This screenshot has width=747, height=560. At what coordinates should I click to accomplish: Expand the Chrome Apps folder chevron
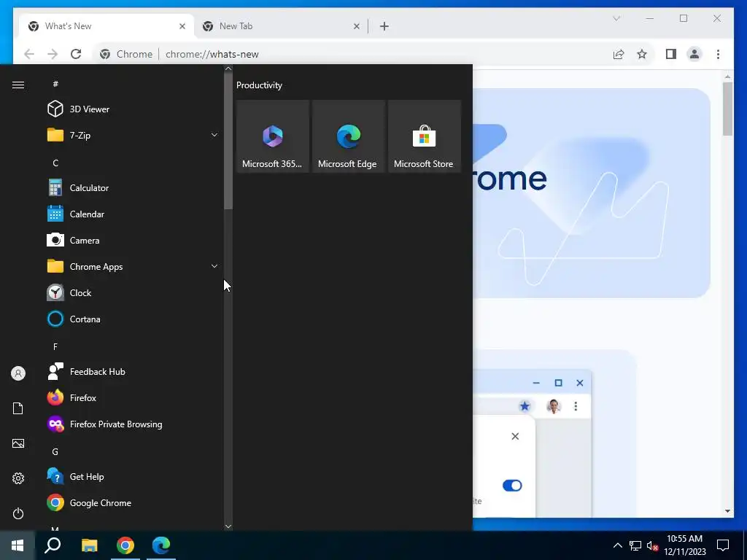[214, 266]
